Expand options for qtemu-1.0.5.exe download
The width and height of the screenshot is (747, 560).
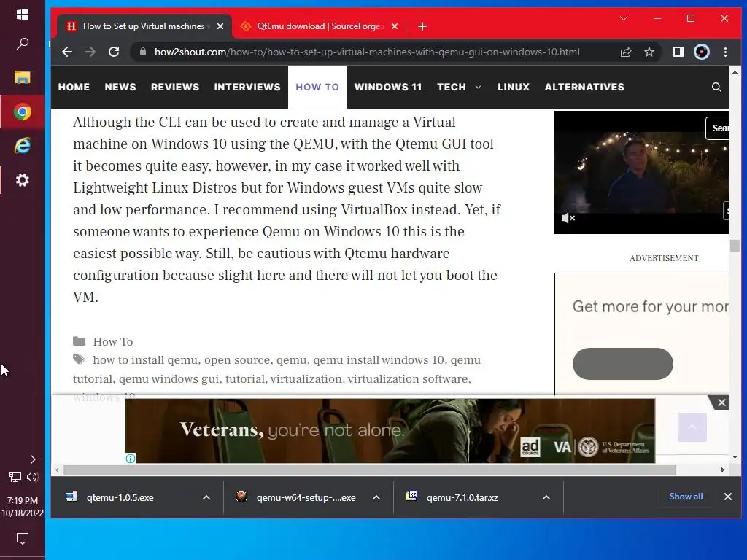[x=206, y=497]
